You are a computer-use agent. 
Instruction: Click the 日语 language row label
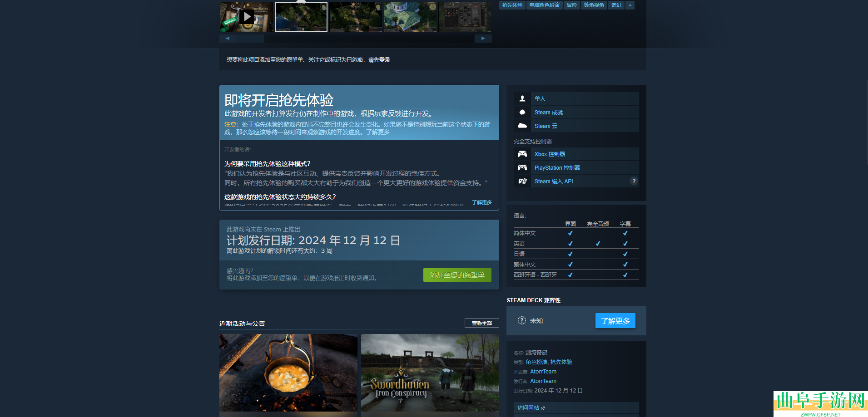pyautogui.click(x=519, y=254)
